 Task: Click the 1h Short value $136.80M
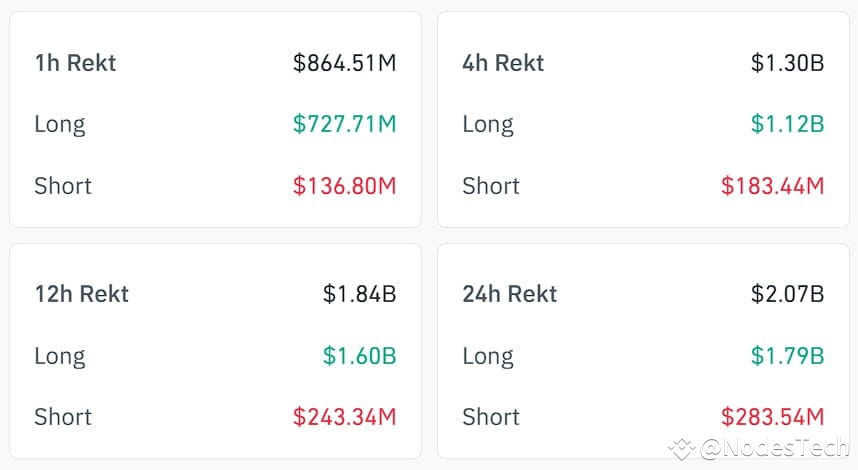point(344,186)
